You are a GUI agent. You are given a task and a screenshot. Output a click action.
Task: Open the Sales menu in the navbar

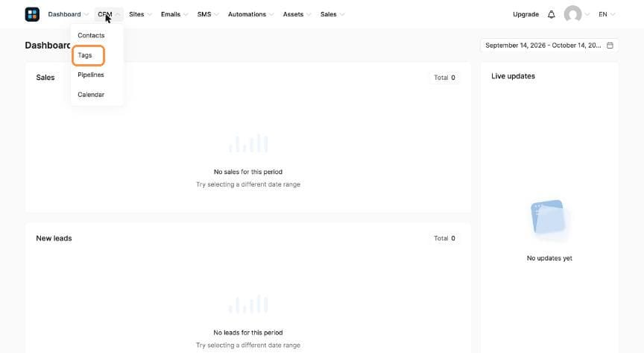(332, 14)
